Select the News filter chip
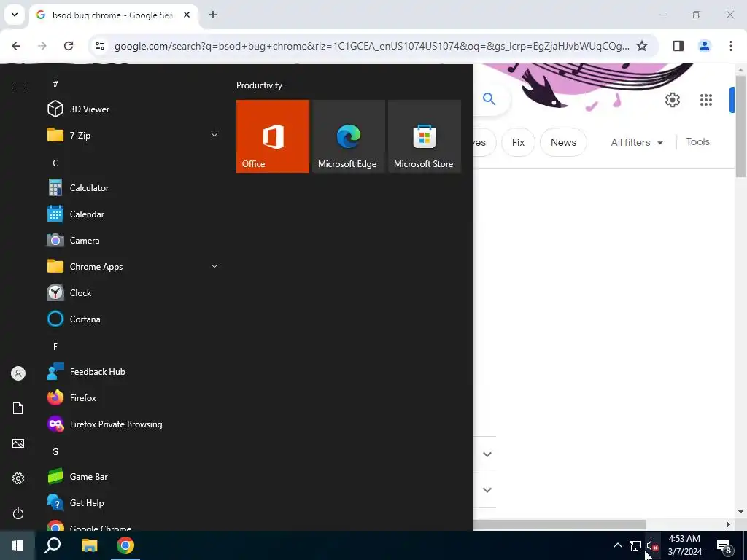747x560 pixels. [563, 142]
